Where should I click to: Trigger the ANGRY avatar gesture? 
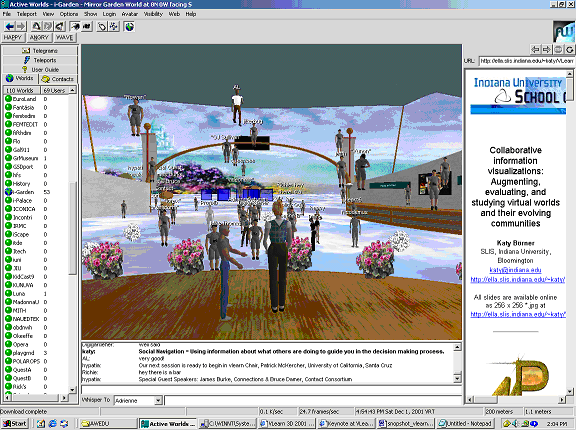[39, 37]
